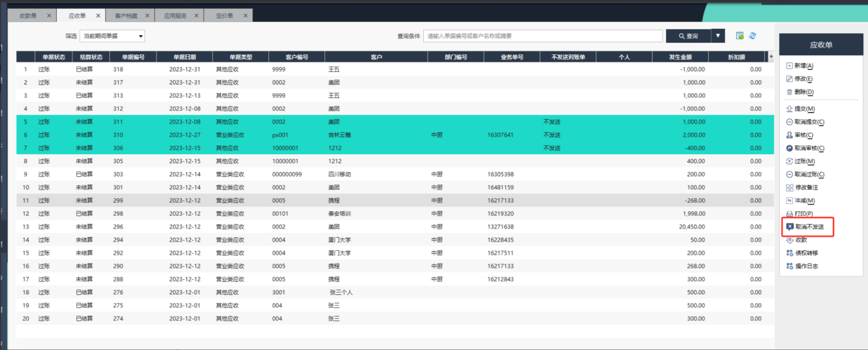Switch to the 收款单 tab
Viewport: 868px width, 350px height.
click(28, 16)
